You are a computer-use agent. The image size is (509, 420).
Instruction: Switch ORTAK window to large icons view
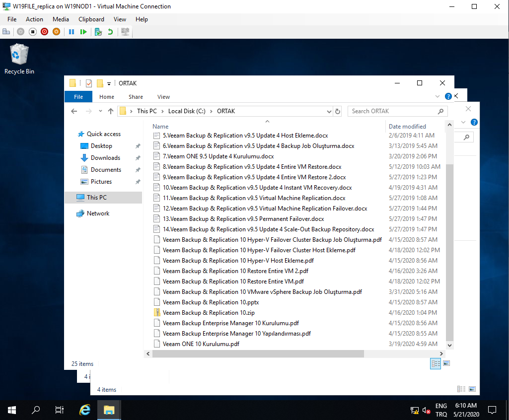(446, 363)
